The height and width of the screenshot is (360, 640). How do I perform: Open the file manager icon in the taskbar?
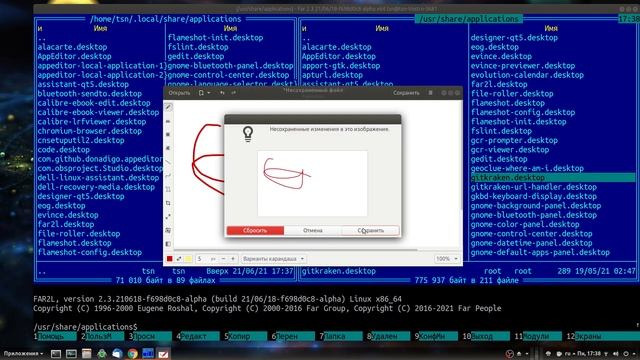click(86, 353)
